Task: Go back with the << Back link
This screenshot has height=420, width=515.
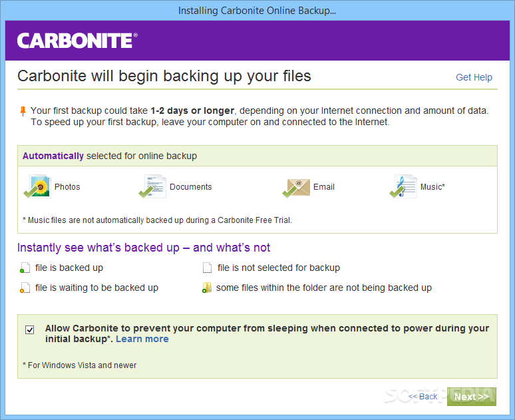Action: 423,397
